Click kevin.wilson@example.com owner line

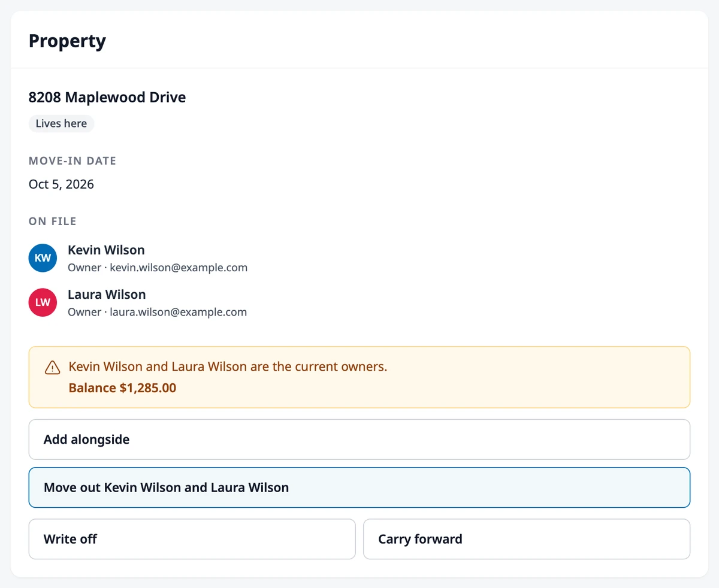(158, 268)
